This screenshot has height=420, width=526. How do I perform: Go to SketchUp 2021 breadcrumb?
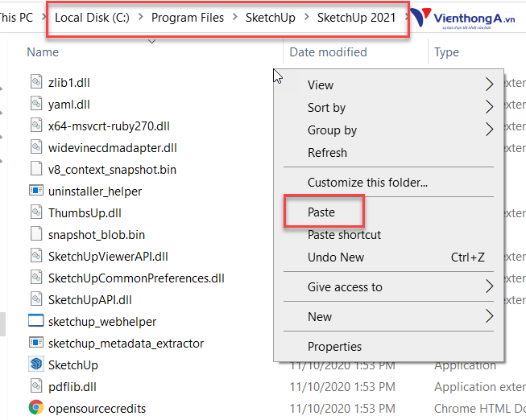pyautogui.click(x=357, y=18)
